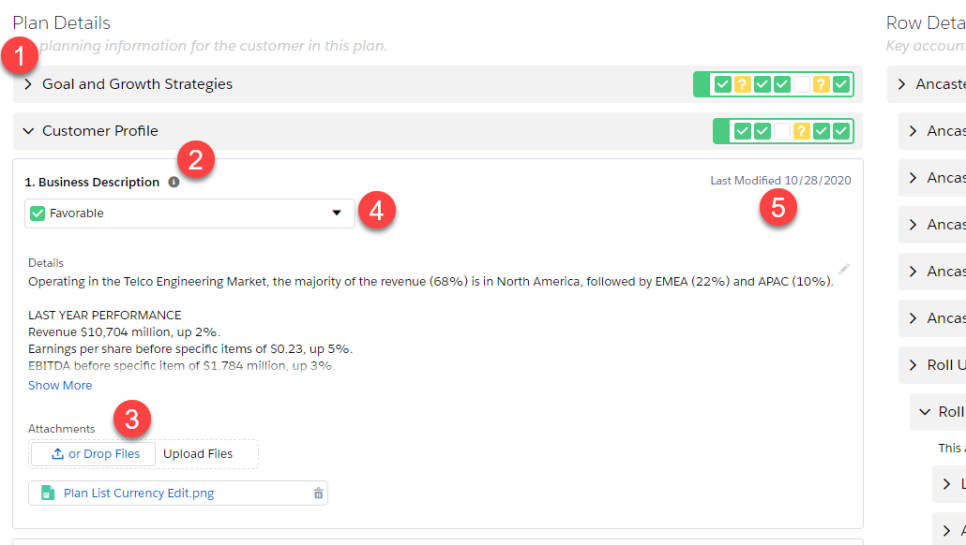Open the Plan List Currency Edit.png attachment

click(139, 493)
